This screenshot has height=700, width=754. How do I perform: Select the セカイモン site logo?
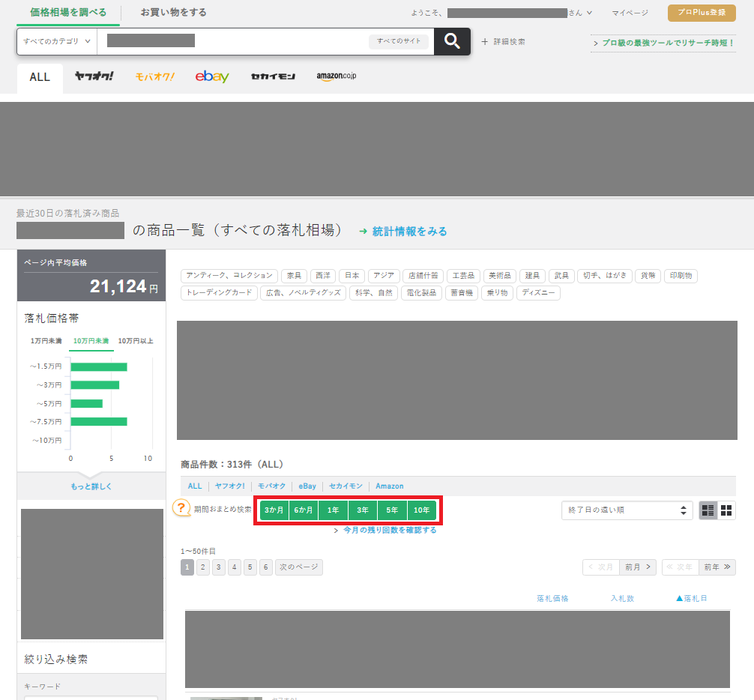coord(273,76)
